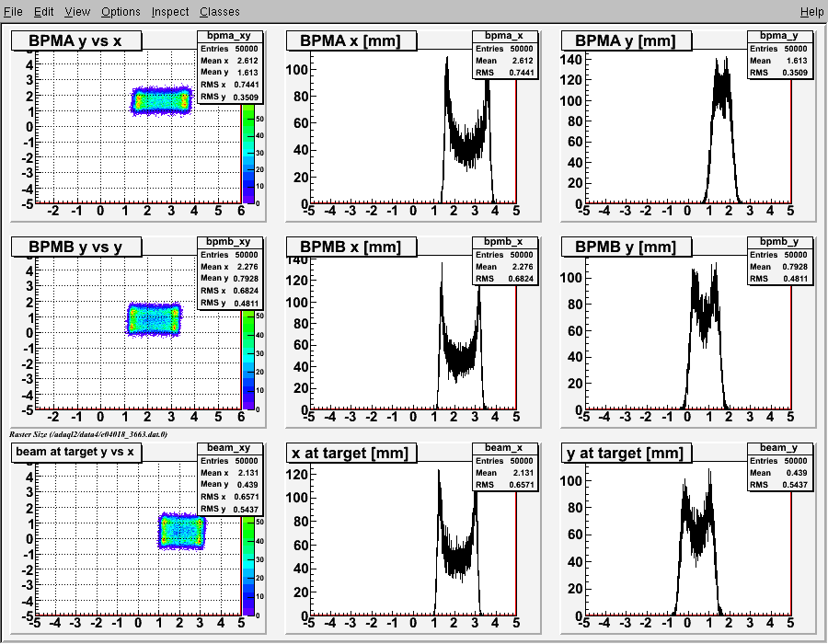Click 'RMS 0.3509' in bpma_y stats
828x644 pixels.
pos(779,73)
